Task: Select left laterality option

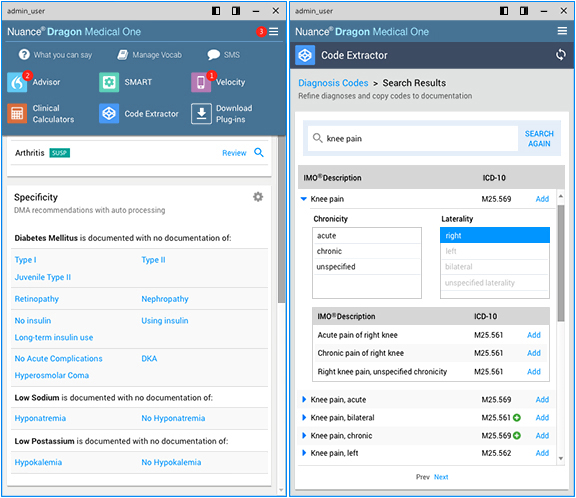Action: [x=495, y=251]
